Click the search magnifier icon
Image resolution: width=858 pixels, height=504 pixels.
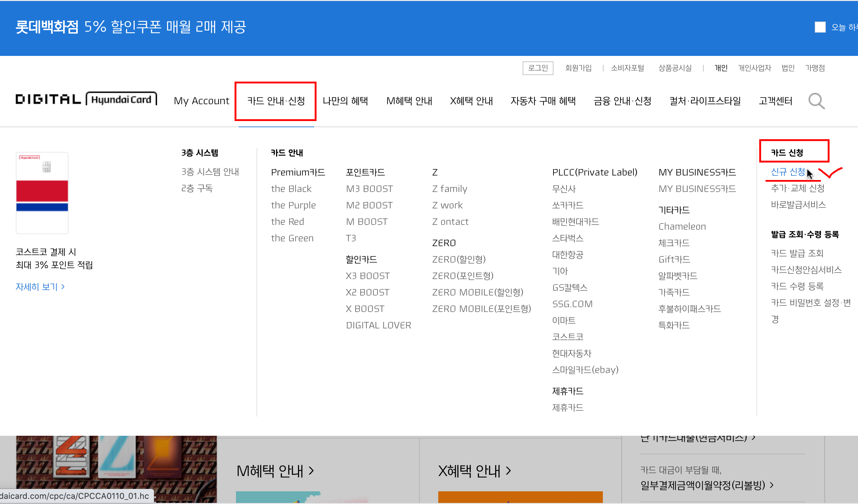[816, 101]
